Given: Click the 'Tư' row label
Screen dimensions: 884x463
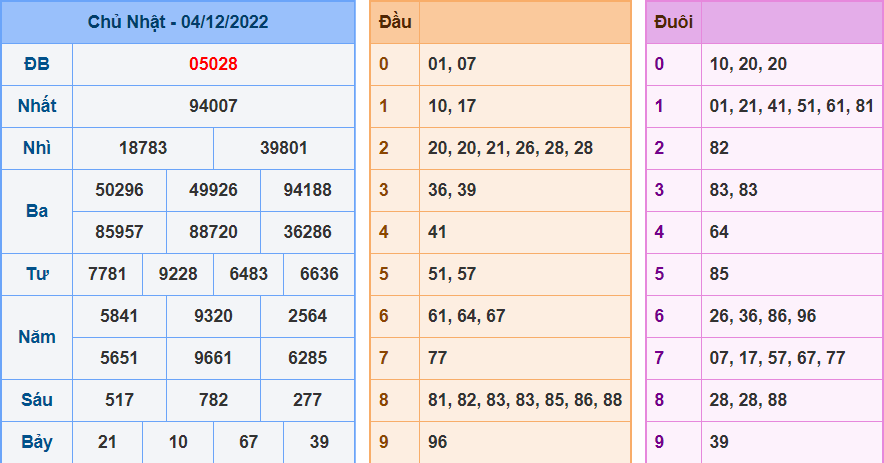Looking at the screenshot, I should pos(37,274).
